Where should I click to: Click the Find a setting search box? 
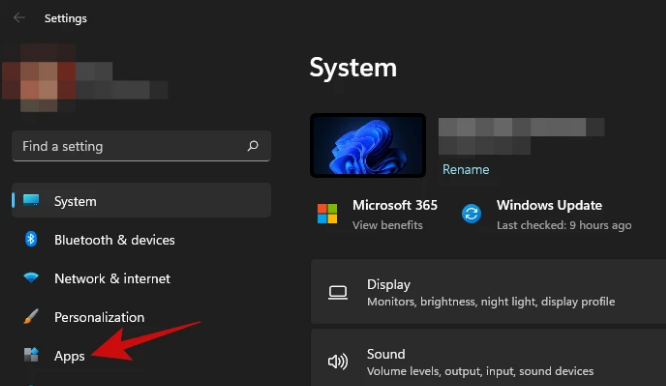[141, 146]
